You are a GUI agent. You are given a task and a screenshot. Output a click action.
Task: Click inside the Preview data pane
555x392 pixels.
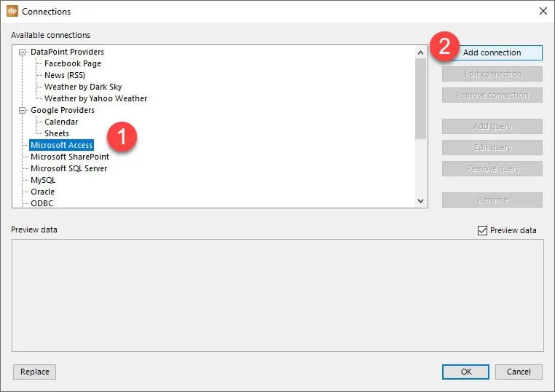coord(277,295)
